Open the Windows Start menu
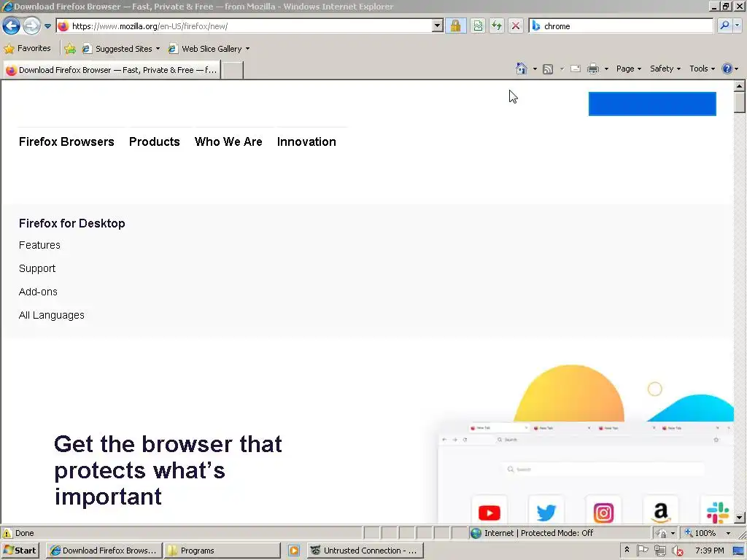The width and height of the screenshot is (747, 560). [x=20, y=551]
